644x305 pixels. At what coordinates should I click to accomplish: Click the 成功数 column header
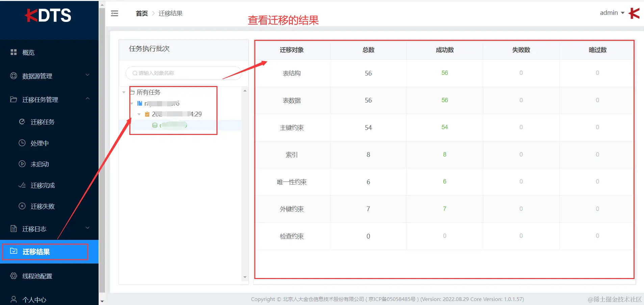[445, 50]
